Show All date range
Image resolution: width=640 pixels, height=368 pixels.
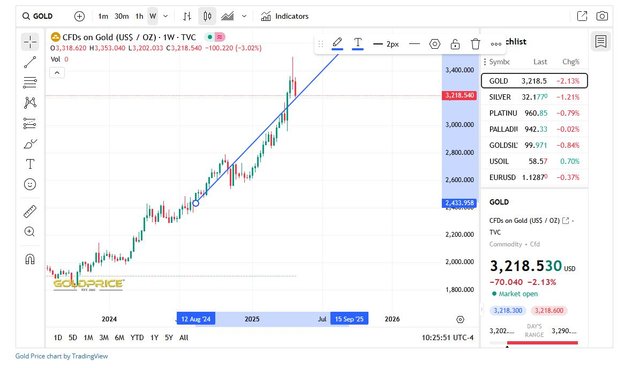[x=184, y=337]
